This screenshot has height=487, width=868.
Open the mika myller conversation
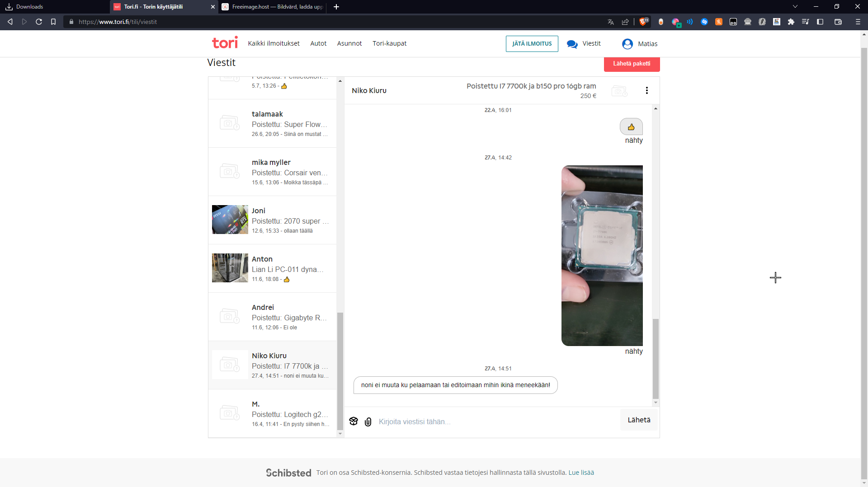[272, 172]
